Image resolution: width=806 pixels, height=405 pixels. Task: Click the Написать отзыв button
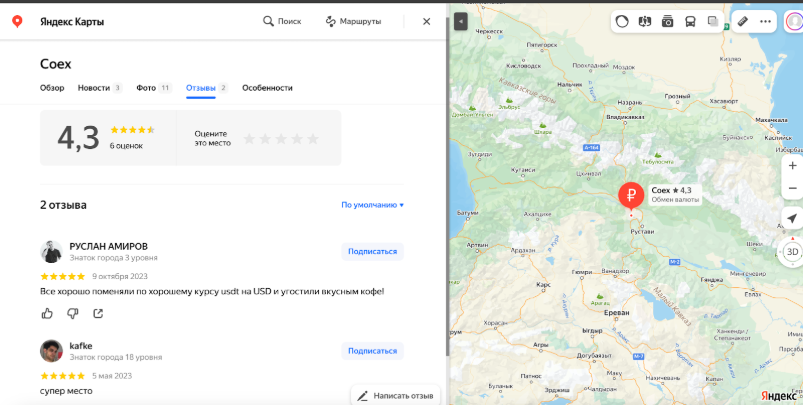(396, 396)
